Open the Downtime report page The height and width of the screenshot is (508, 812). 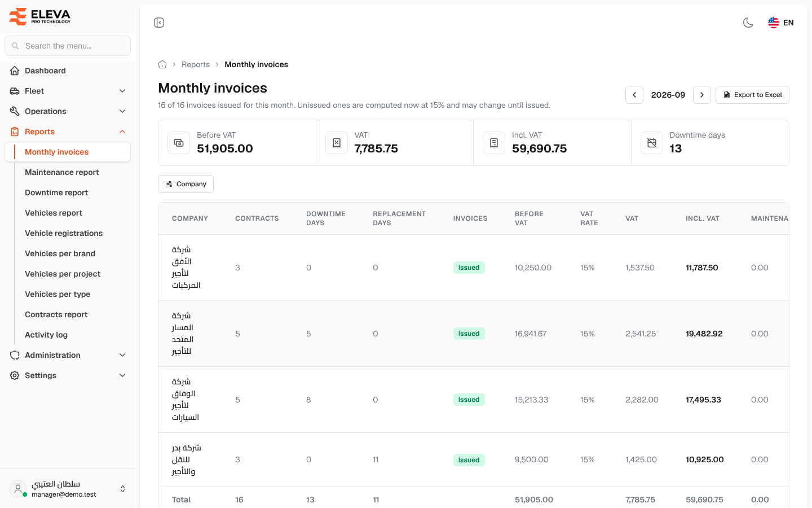click(56, 192)
